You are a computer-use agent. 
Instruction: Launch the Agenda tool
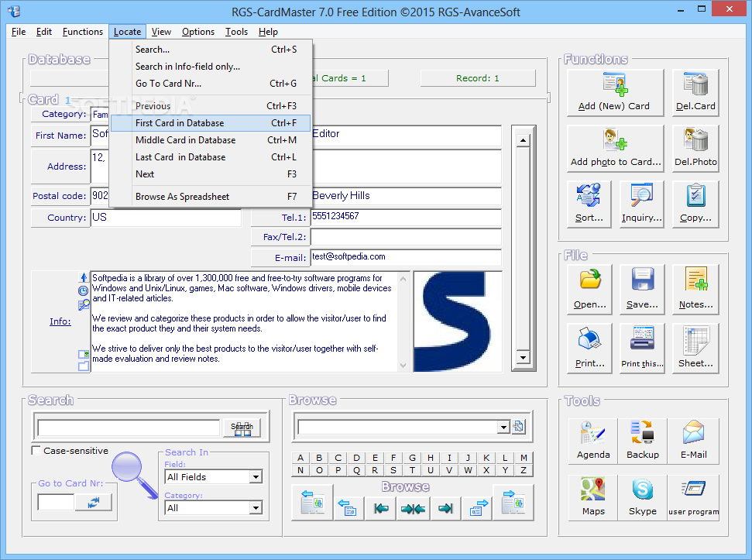coord(593,441)
